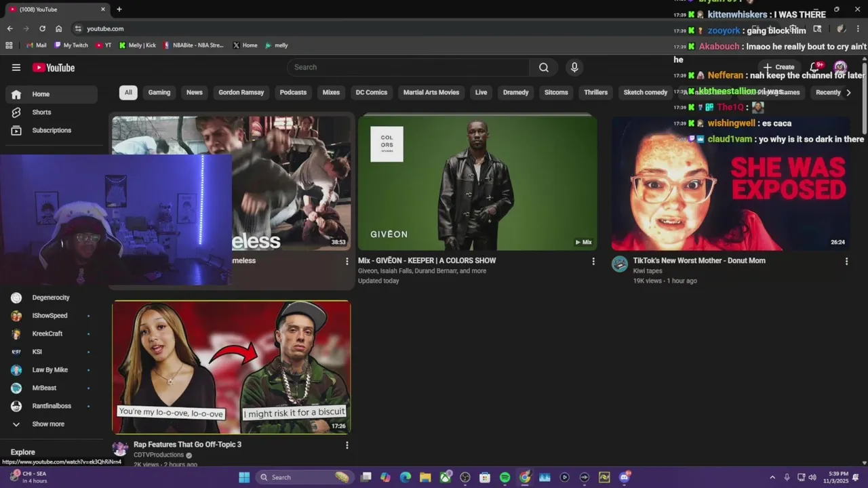Click the YouTube logo

(53, 67)
